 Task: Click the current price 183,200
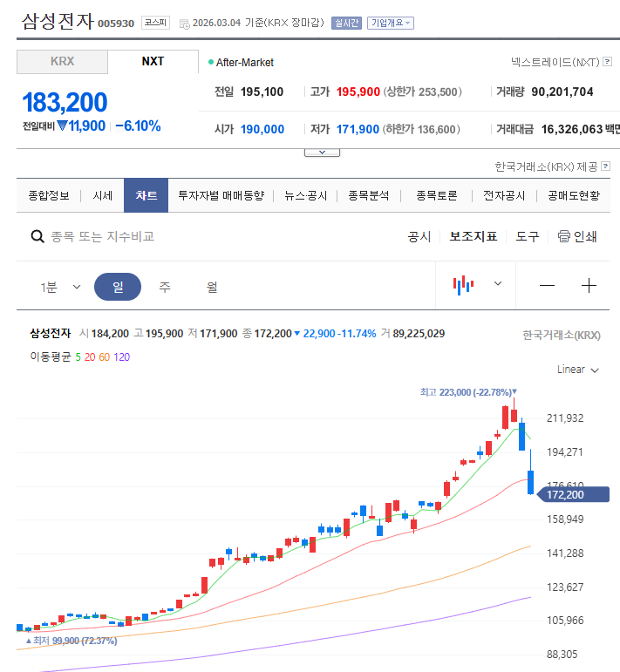point(65,103)
